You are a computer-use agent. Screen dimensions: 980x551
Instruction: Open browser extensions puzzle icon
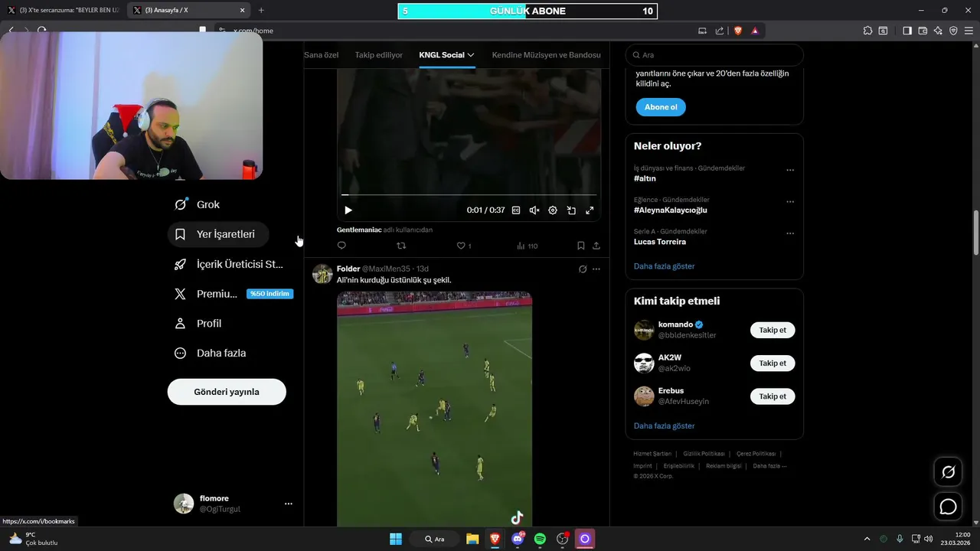pyautogui.click(x=867, y=31)
